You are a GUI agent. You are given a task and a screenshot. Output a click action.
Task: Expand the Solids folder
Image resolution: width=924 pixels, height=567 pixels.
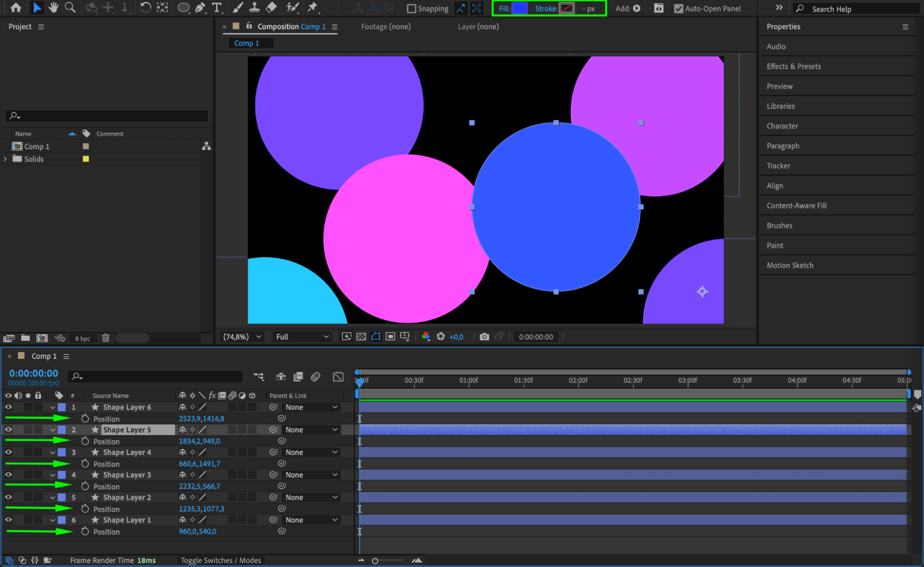click(x=6, y=159)
